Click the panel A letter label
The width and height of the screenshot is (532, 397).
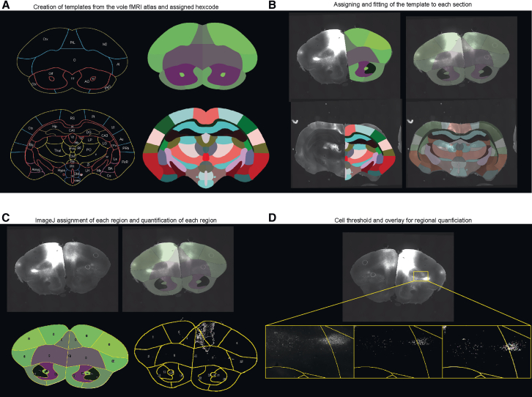[x=4, y=5]
